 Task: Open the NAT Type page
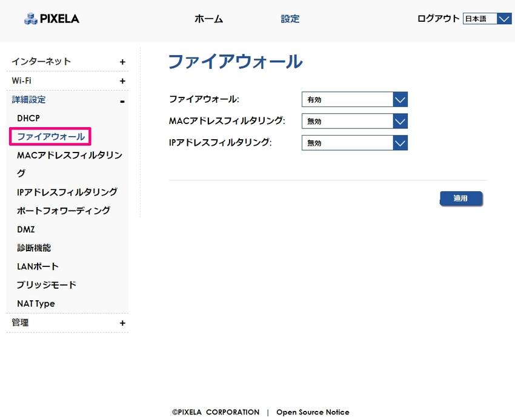pos(36,304)
